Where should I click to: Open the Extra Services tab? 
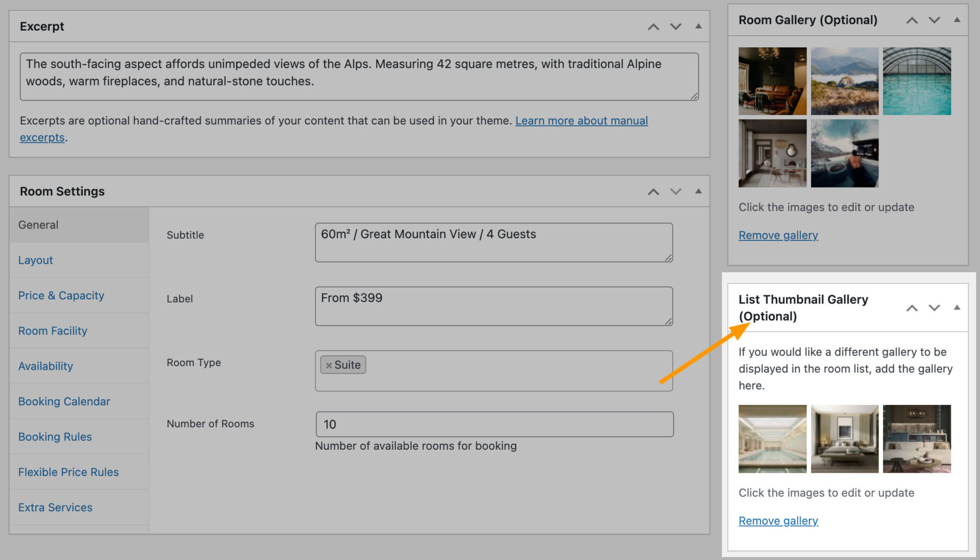55,507
